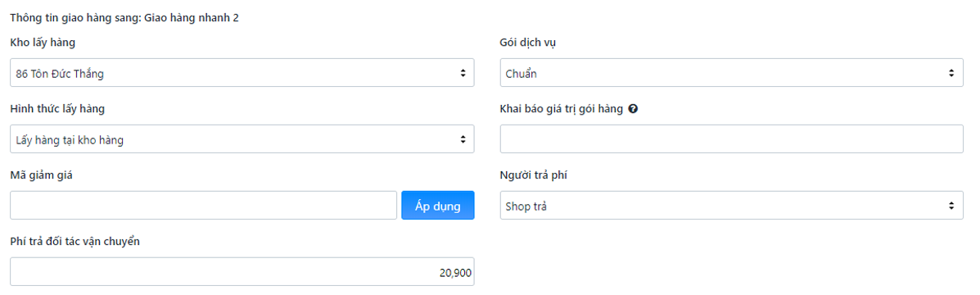The width and height of the screenshot is (980, 295).
Task: Open the Kho lấy hàng dropdown
Action: click(242, 73)
